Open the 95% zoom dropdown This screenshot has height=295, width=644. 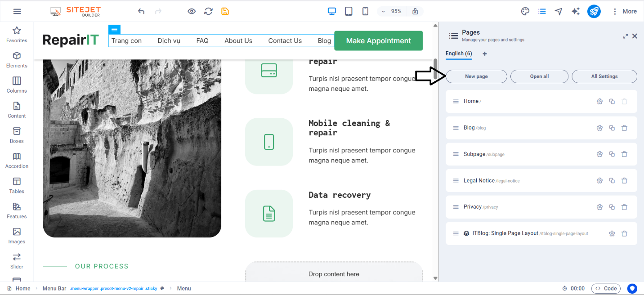tap(392, 11)
